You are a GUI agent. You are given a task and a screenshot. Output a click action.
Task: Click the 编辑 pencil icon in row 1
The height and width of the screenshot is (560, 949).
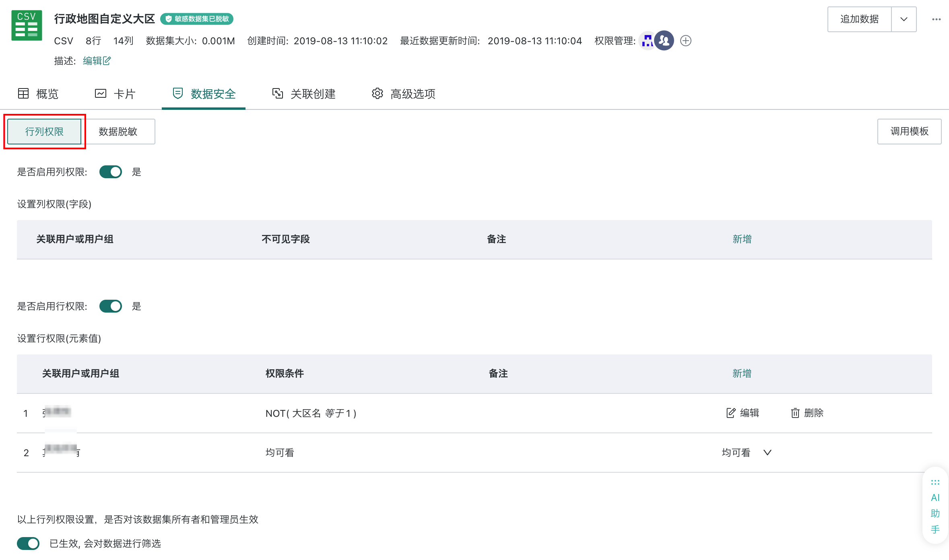click(731, 413)
